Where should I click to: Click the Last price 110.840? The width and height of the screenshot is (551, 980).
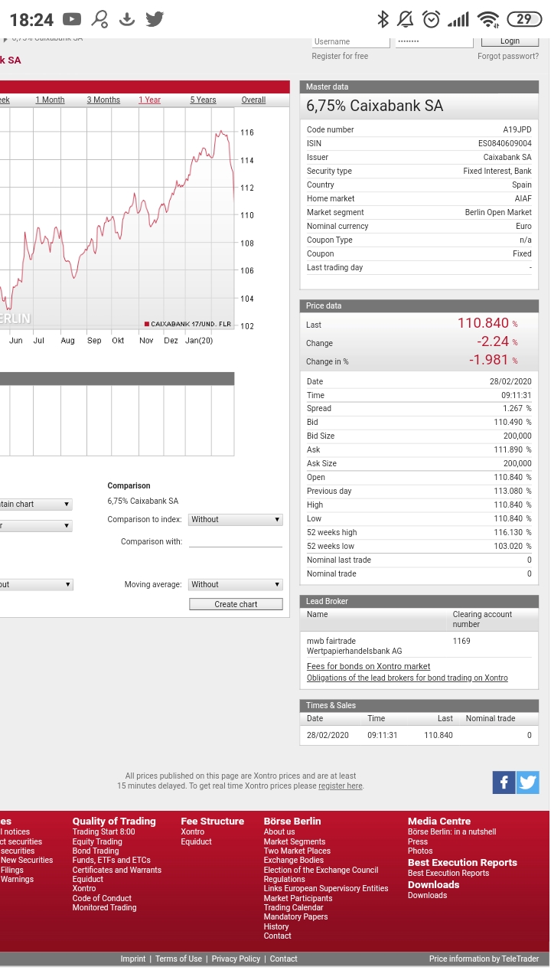pos(483,323)
